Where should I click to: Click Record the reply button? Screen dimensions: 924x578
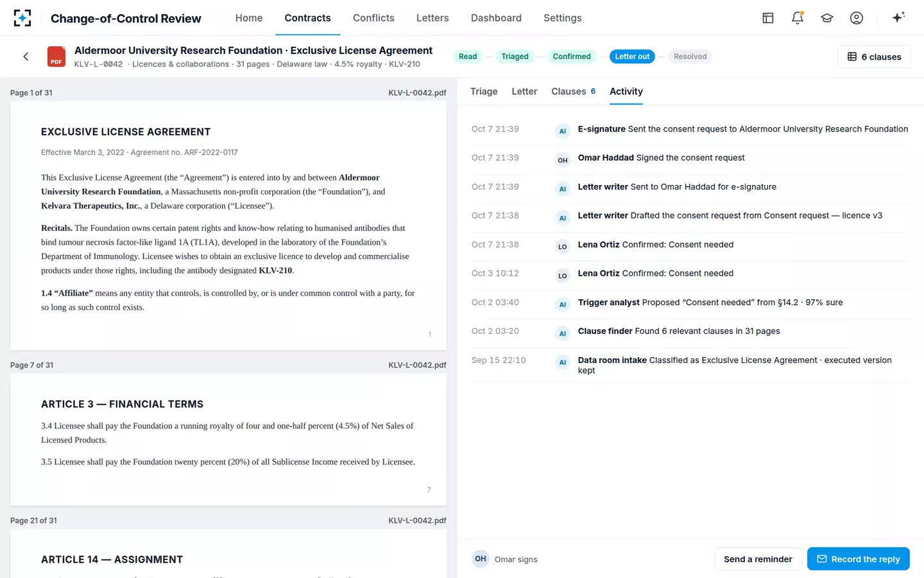pos(858,559)
